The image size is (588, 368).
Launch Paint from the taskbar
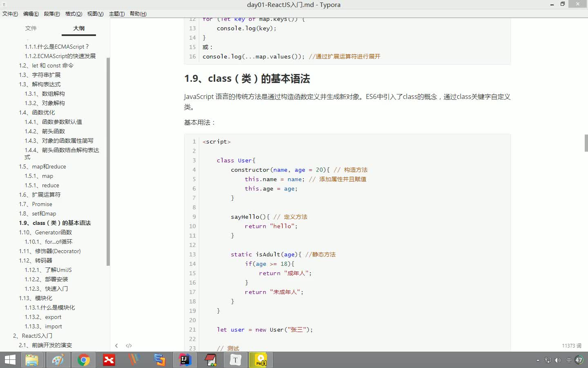point(58,360)
